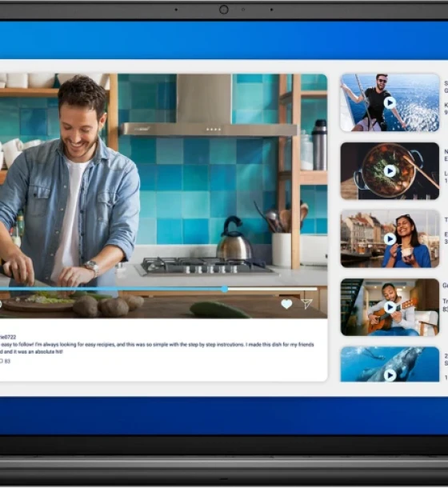The image size is (448, 488).
Task: Open the guitar video thumbnail on the staircase
Action: click(x=350, y=306)
